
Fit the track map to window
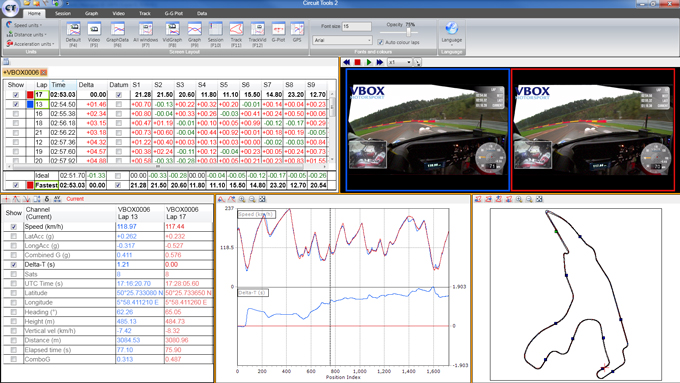click(539, 200)
